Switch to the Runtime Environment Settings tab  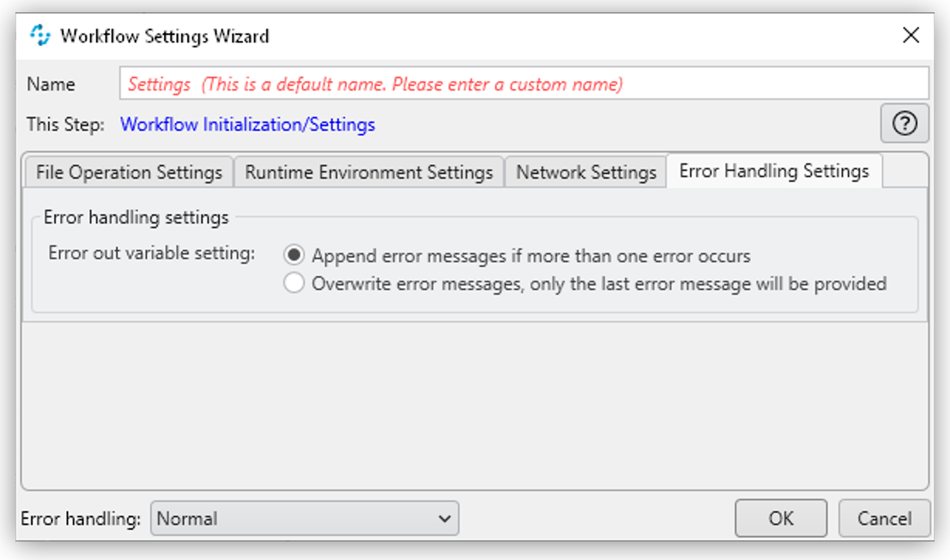pos(369,172)
